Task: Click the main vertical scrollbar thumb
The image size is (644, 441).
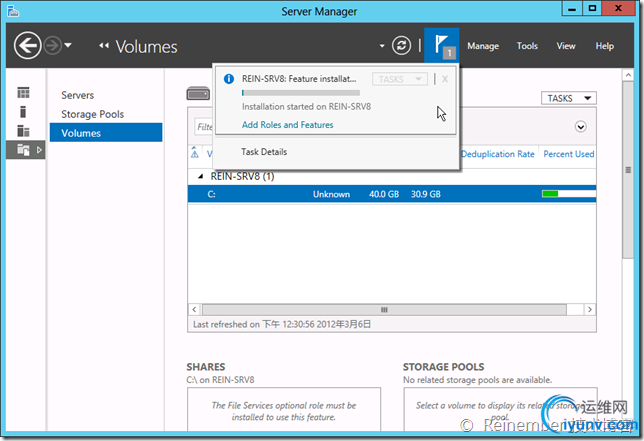Action: [628, 170]
